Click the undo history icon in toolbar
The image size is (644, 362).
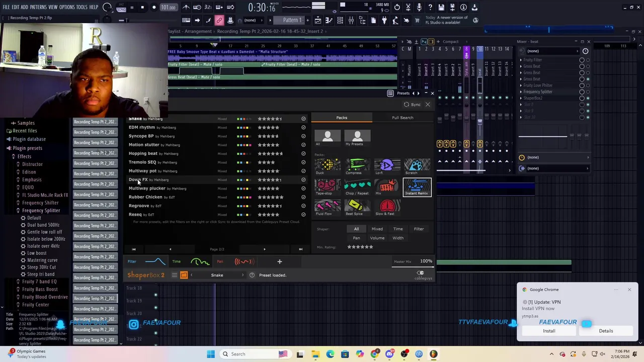click(x=397, y=7)
